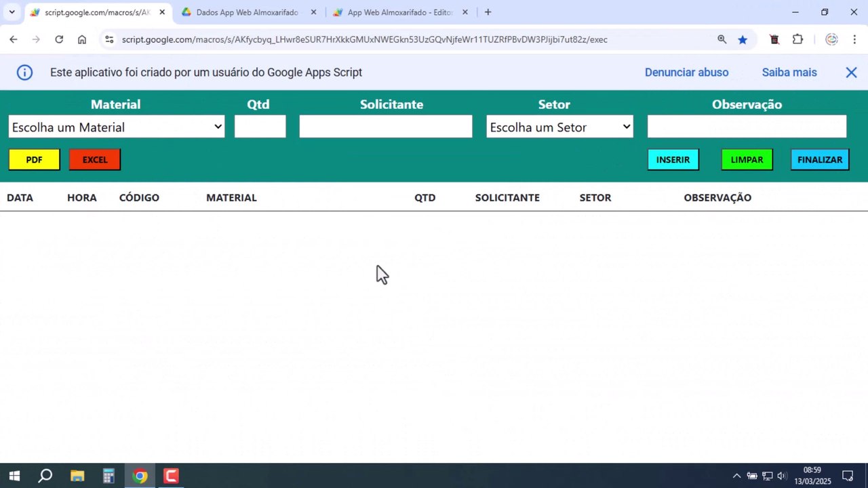Viewport: 868px width, 488px height.
Task: Open the taskbar clock and date
Action: coord(812,476)
